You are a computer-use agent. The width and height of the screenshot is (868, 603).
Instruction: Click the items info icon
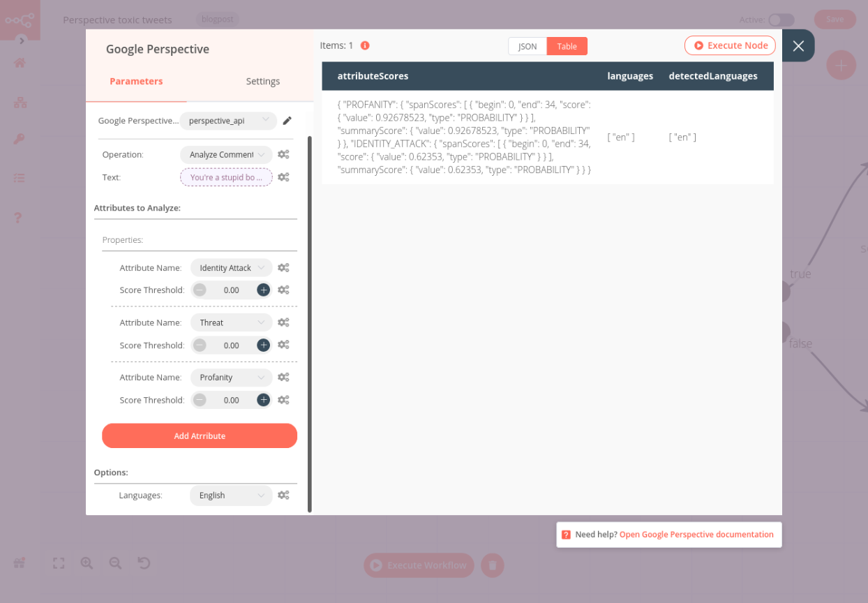[x=365, y=45]
